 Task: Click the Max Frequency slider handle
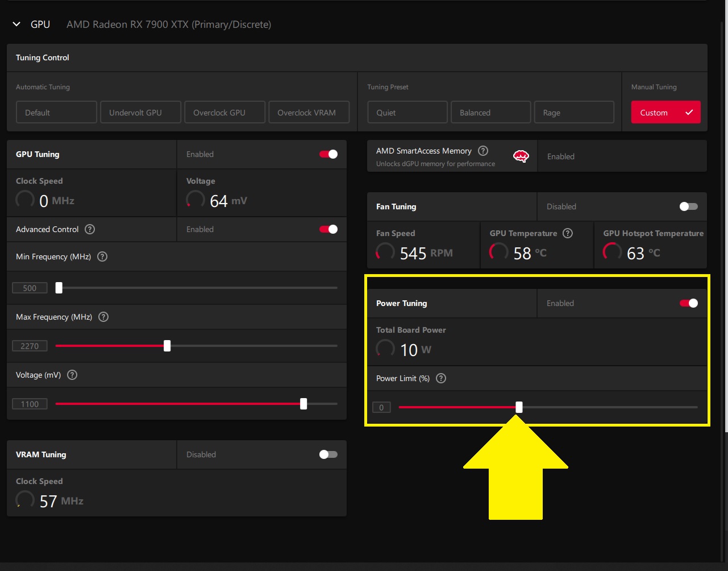167,346
